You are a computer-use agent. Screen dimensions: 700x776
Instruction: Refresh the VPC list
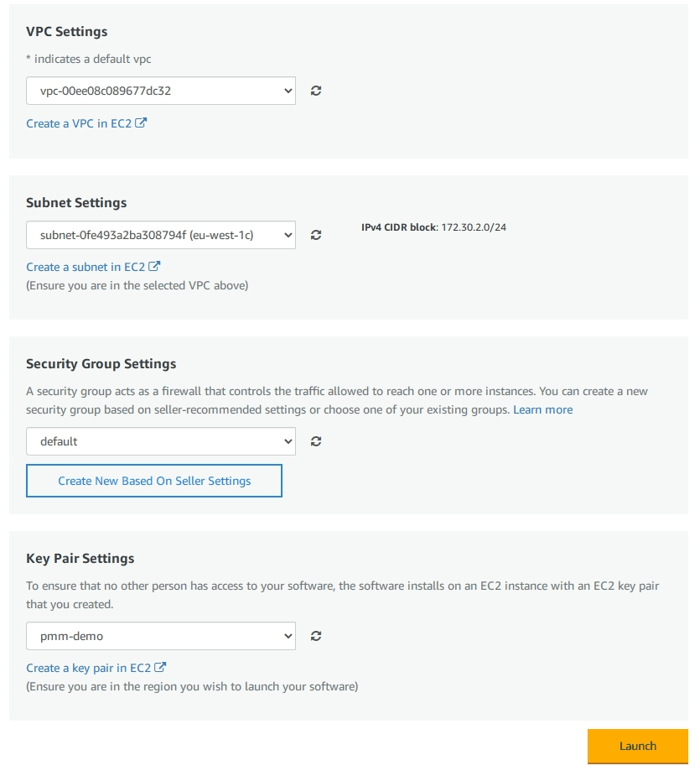point(316,91)
